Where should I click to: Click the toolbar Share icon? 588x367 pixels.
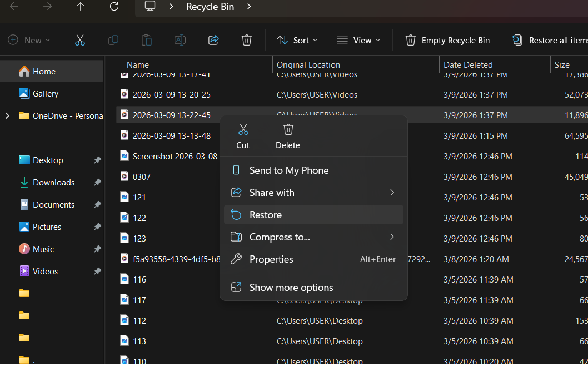pos(213,40)
